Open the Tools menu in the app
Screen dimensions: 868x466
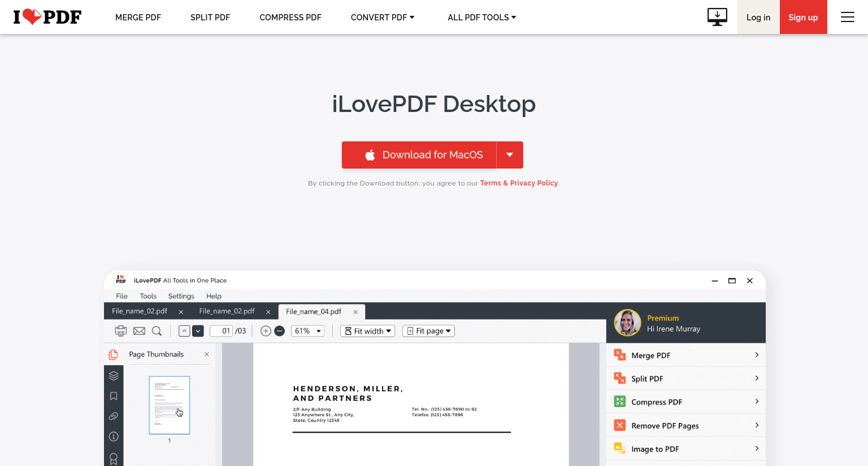(x=148, y=296)
